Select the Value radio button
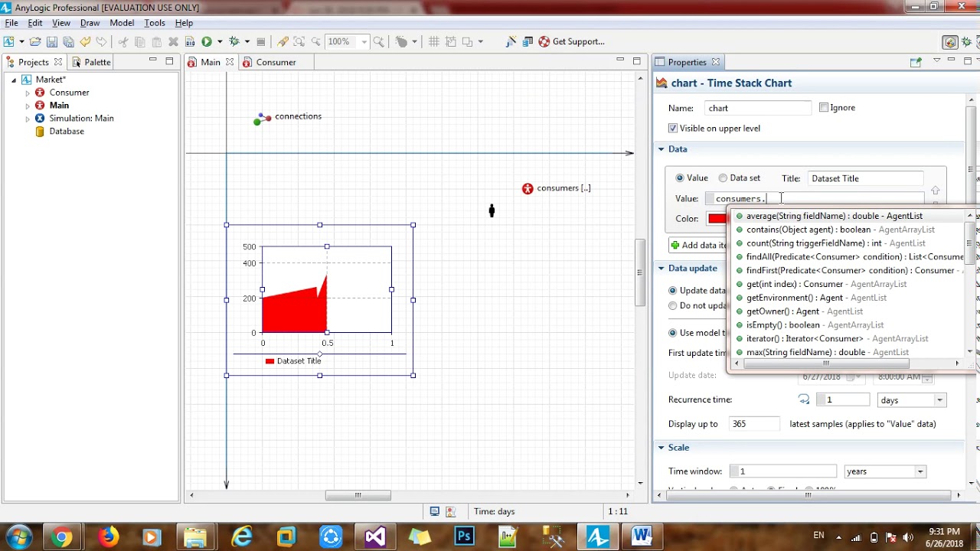Image resolution: width=980 pixels, height=551 pixels. [x=680, y=178]
